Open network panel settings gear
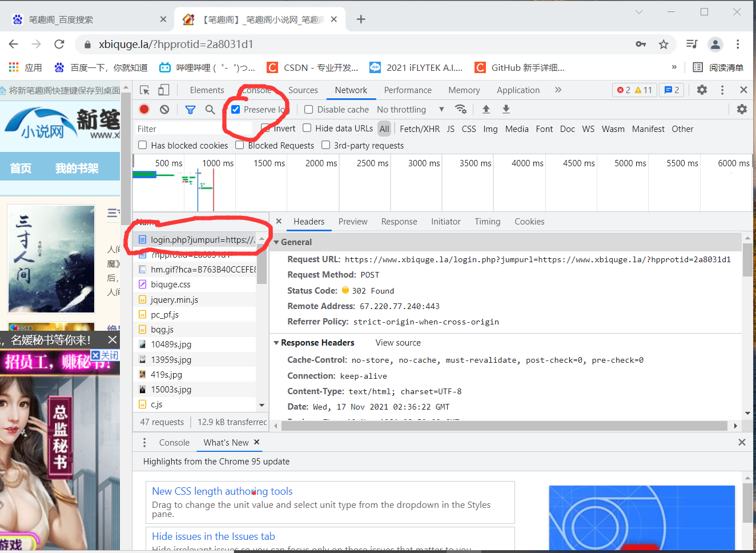 [x=742, y=109]
